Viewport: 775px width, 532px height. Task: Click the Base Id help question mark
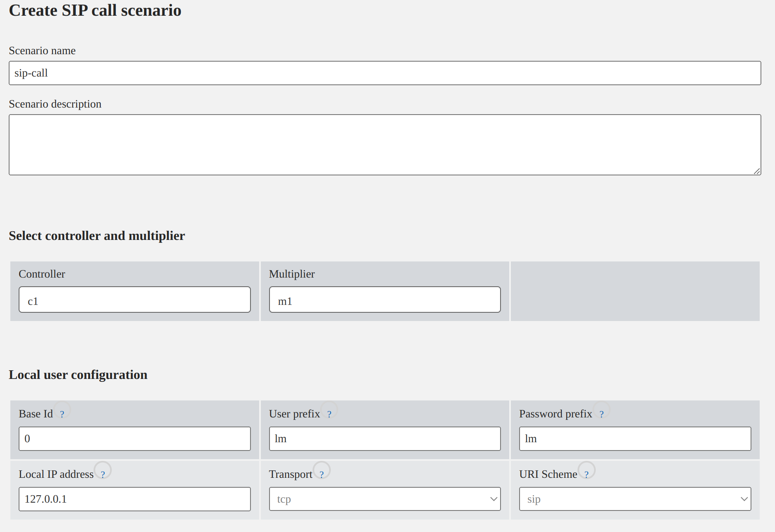62,414
